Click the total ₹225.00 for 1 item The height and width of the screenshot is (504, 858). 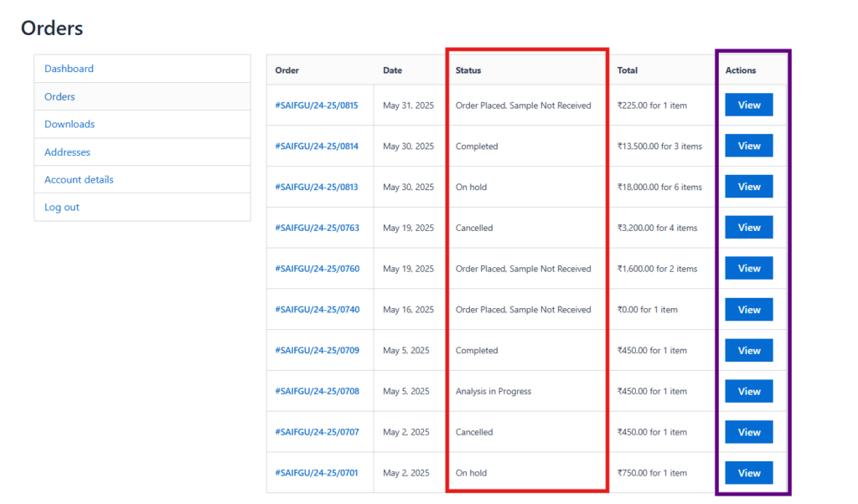coord(652,105)
